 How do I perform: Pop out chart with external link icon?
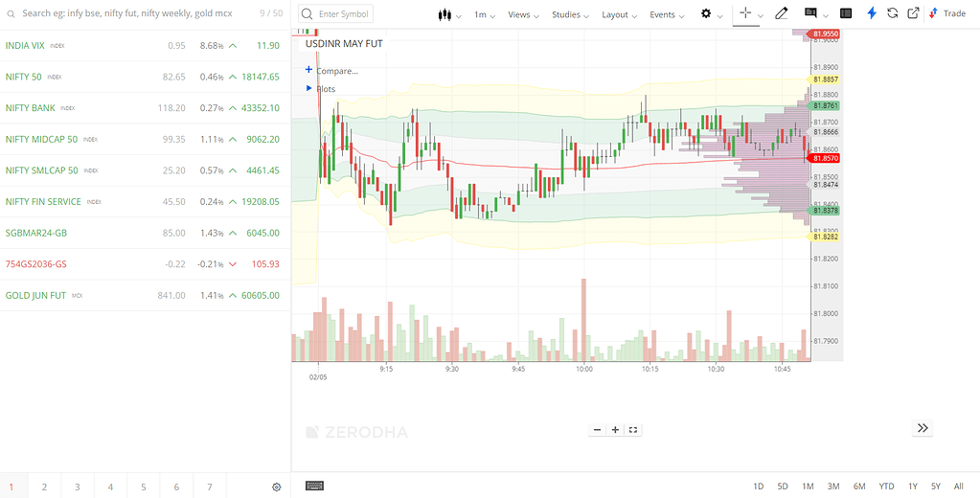click(x=913, y=13)
